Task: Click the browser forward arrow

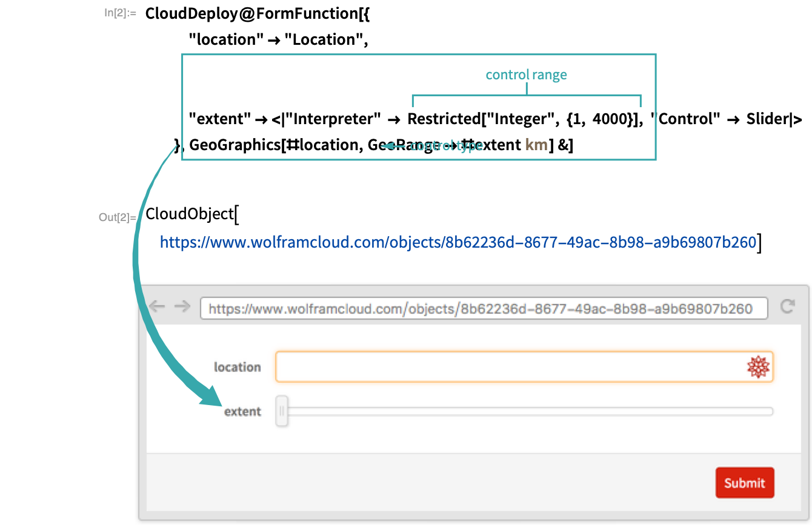Action: (182, 306)
